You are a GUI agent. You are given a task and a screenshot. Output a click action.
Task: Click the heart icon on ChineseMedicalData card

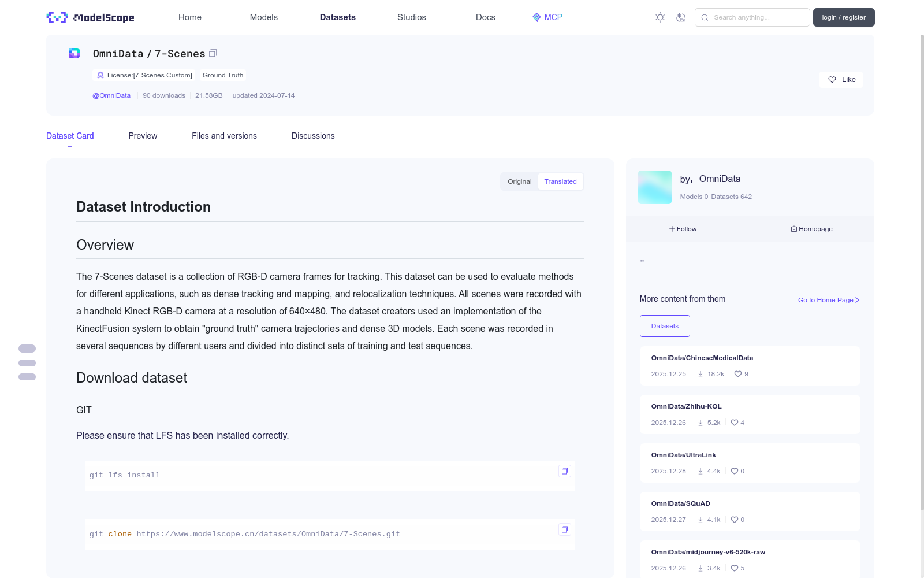[738, 374]
